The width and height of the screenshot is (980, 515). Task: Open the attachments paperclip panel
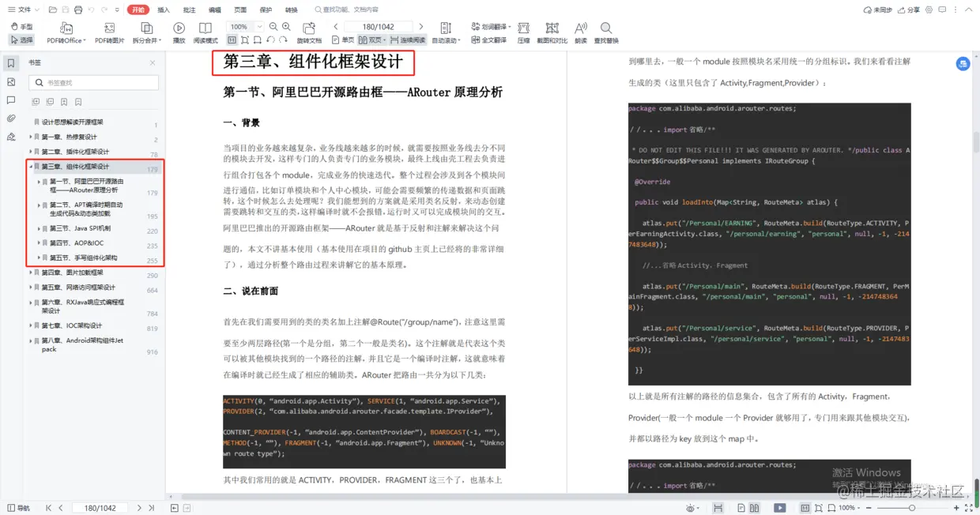tap(11, 118)
